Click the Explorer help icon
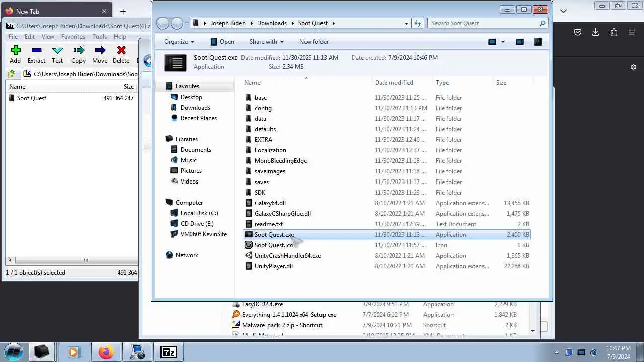 point(538,42)
